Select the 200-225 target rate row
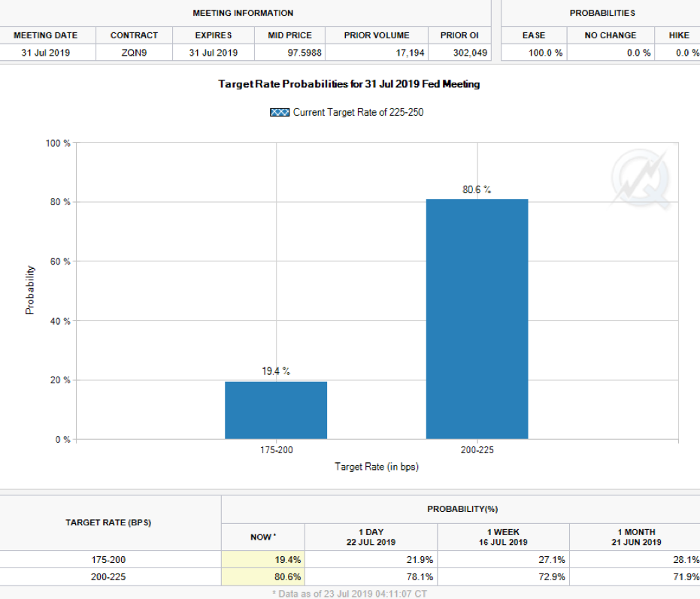This screenshot has width=700, height=599. click(x=350, y=577)
